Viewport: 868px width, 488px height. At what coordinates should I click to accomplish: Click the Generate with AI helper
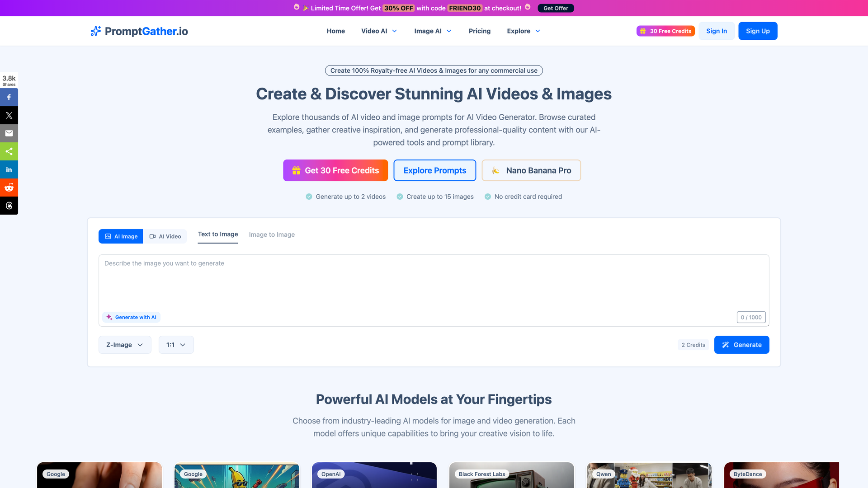[132, 317]
